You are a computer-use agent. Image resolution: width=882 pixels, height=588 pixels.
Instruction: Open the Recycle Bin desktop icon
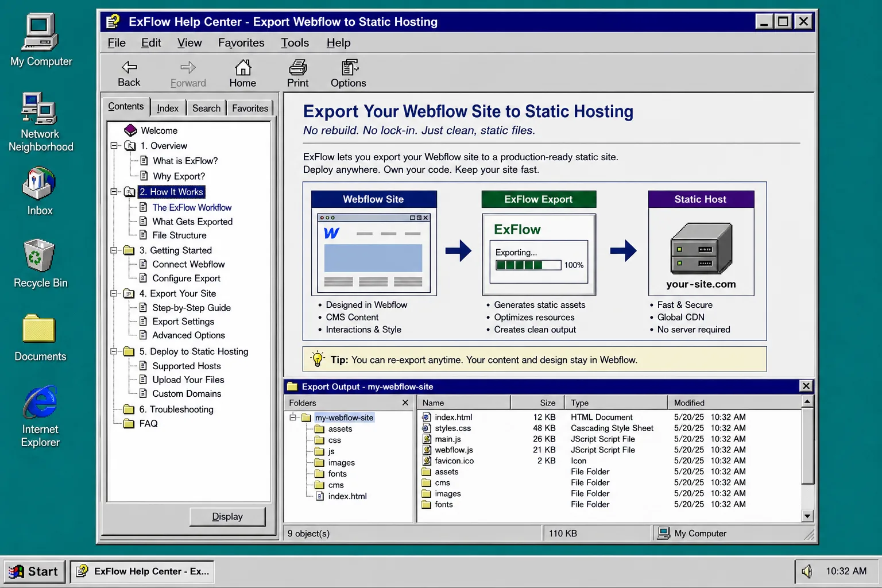click(x=39, y=255)
